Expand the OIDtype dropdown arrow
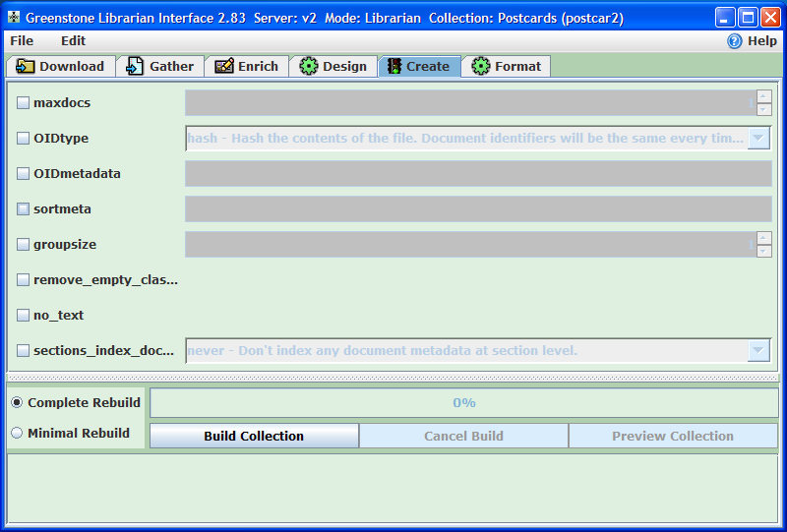Image resolution: width=787 pixels, height=532 pixels. pyautogui.click(x=758, y=139)
